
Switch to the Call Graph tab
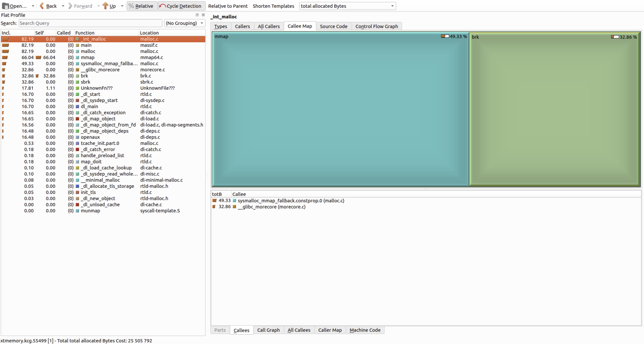(x=268, y=330)
